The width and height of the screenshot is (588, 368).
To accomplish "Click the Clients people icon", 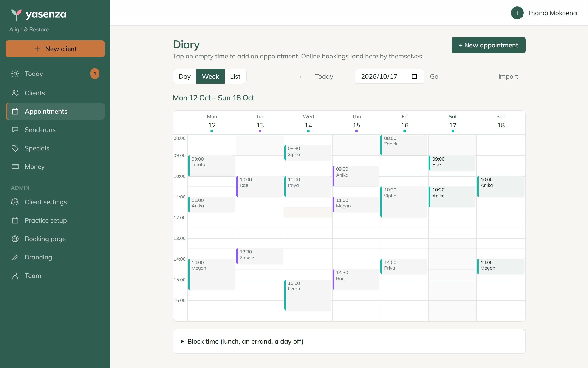I will [15, 93].
